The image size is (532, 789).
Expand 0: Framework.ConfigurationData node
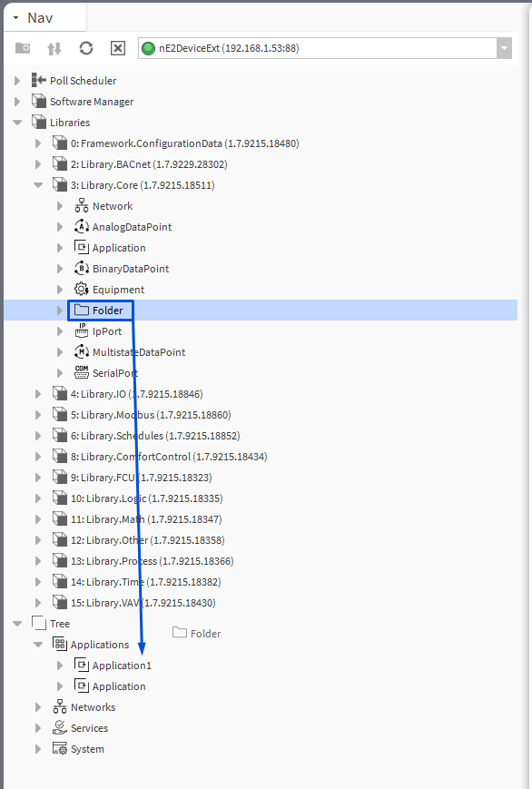point(38,143)
